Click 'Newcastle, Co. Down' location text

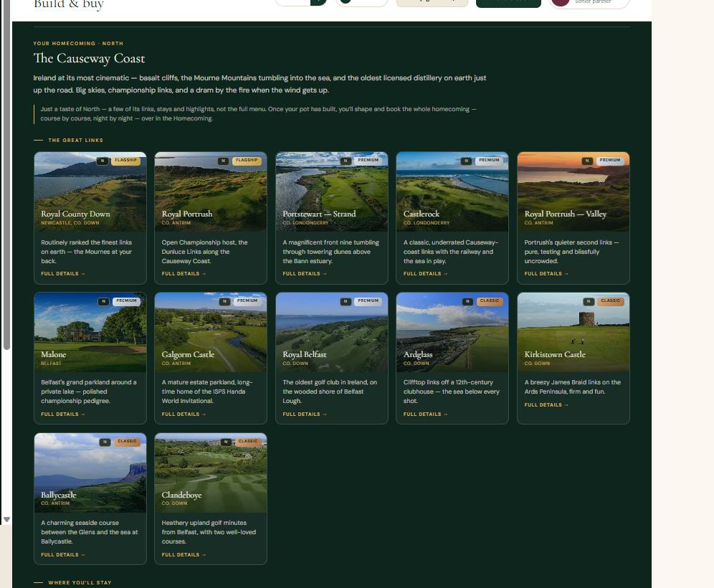(70, 223)
